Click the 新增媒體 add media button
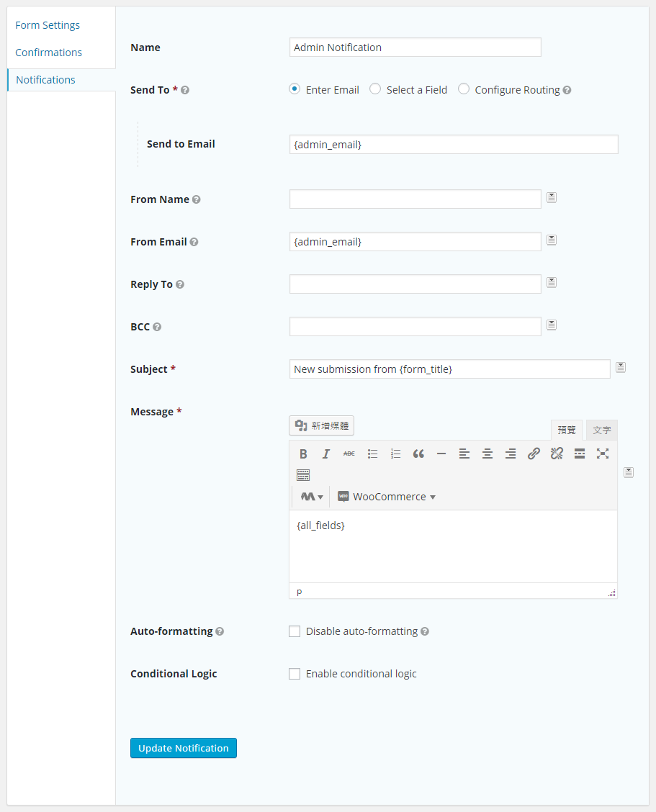Screen dimensions: 656x812 [x=322, y=426]
